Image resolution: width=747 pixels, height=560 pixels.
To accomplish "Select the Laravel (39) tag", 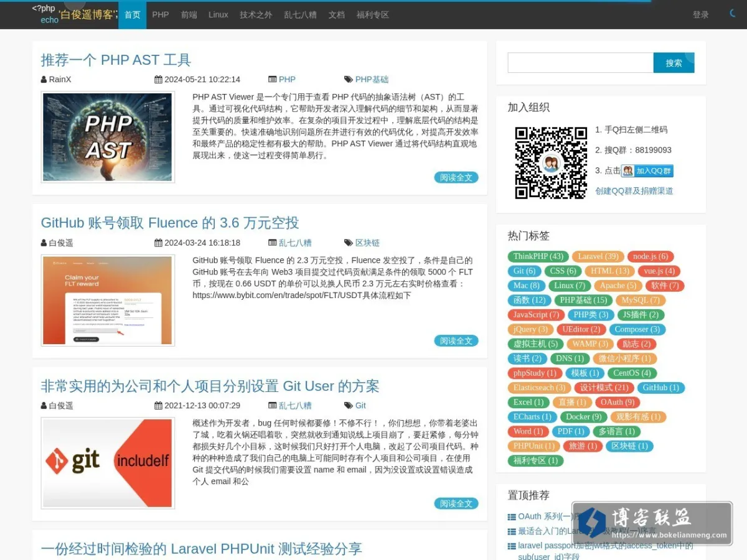I will pos(598,256).
